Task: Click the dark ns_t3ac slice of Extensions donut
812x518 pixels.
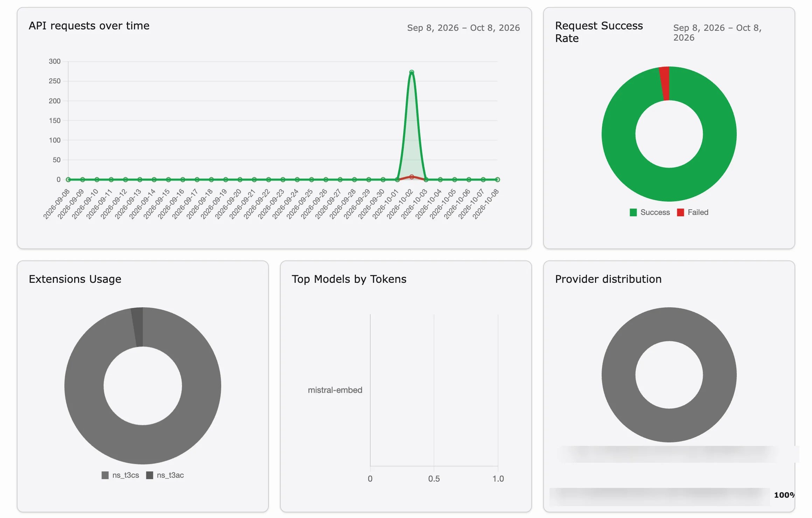Action: coord(138,327)
